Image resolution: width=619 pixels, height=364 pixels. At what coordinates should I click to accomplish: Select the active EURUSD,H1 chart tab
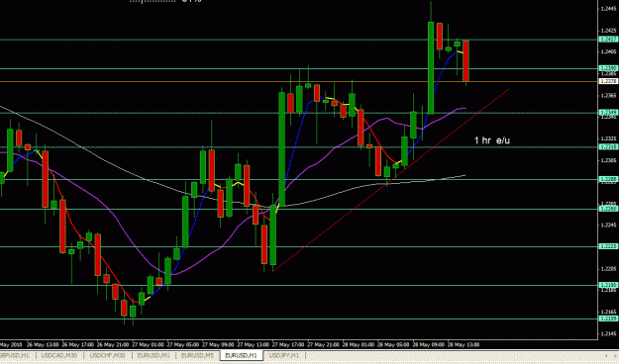(x=241, y=356)
